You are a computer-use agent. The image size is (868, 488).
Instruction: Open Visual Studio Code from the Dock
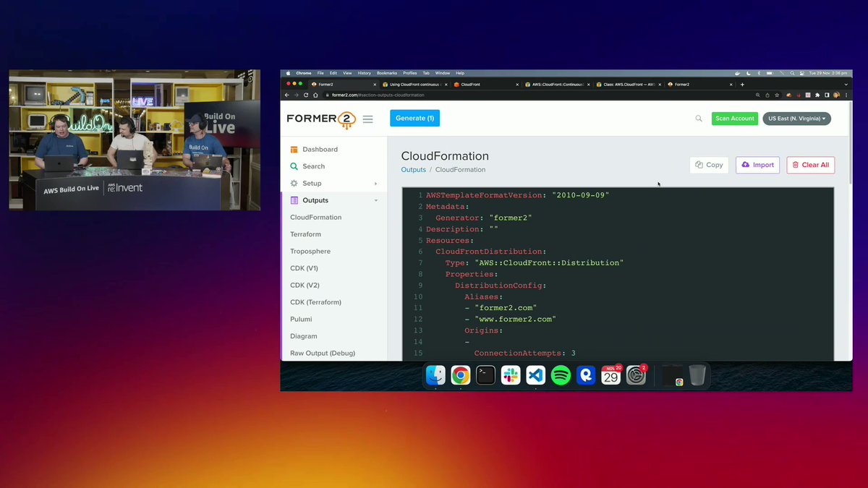click(x=536, y=375)
